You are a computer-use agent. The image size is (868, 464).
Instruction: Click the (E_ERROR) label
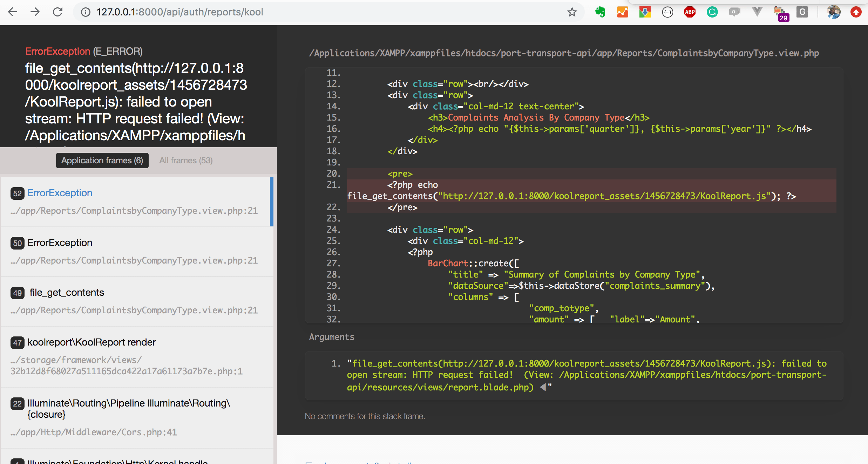coord(118,52)
